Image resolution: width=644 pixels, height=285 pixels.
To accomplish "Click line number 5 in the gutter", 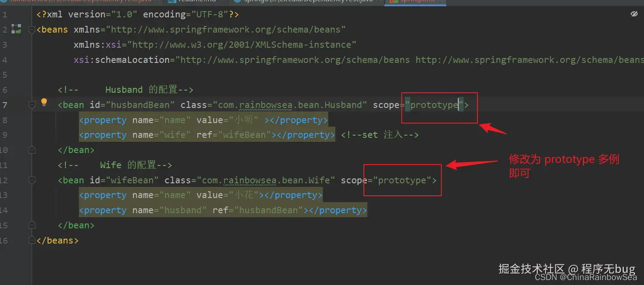I will [4, 75].
